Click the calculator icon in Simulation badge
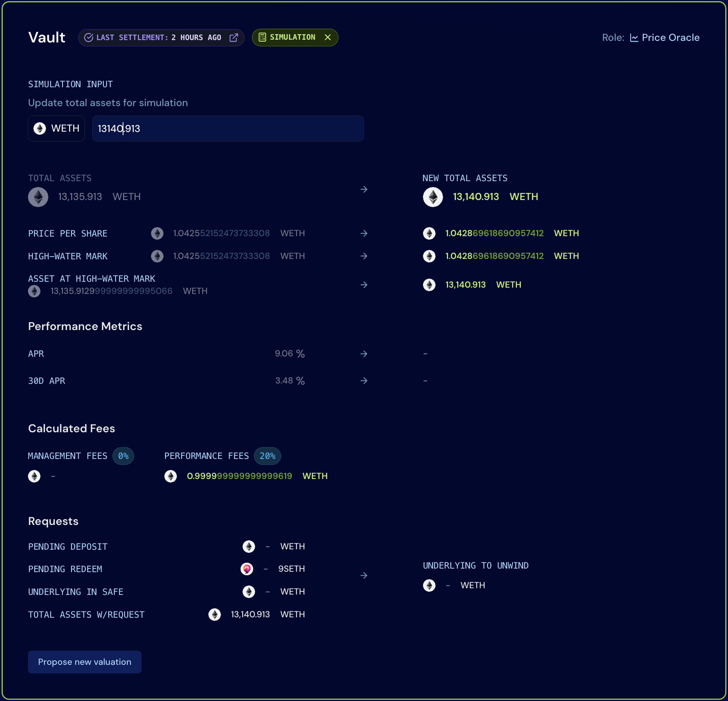This screenshot has height=701, width=728. [262, 37]
